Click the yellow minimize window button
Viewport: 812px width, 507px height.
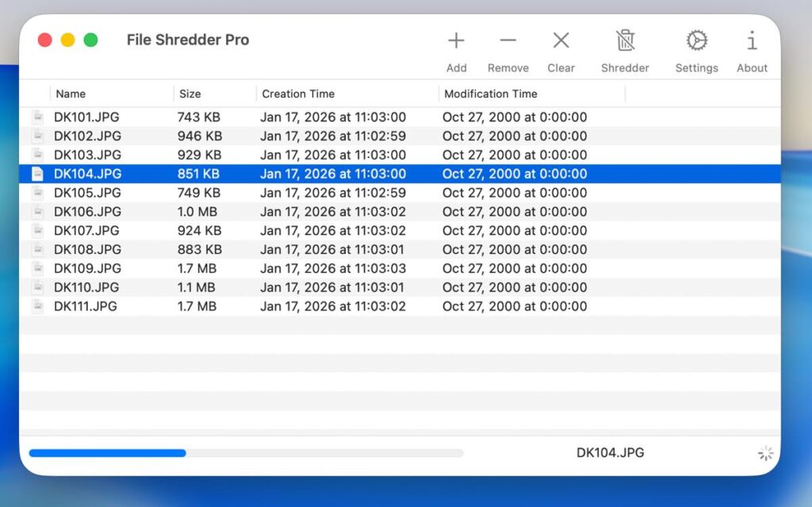tap(68, 40)
